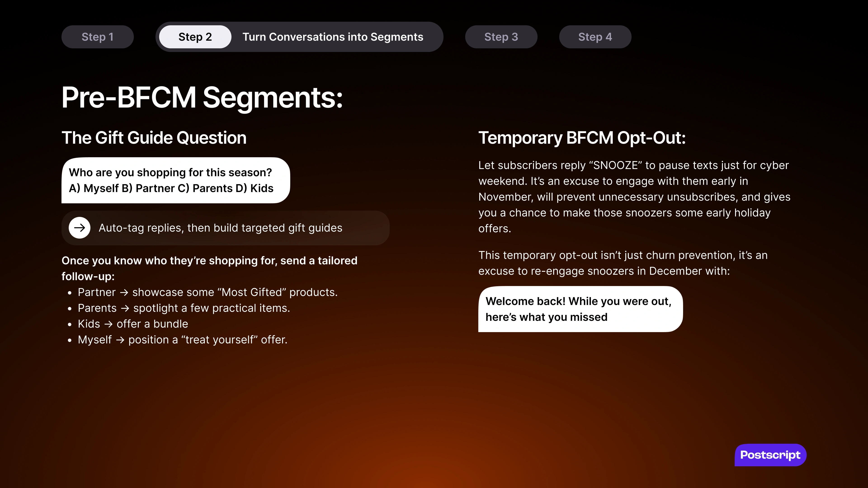868x488 pixels.
Task: Select the active Step 2 pill
Action: (x=195, y=37)
